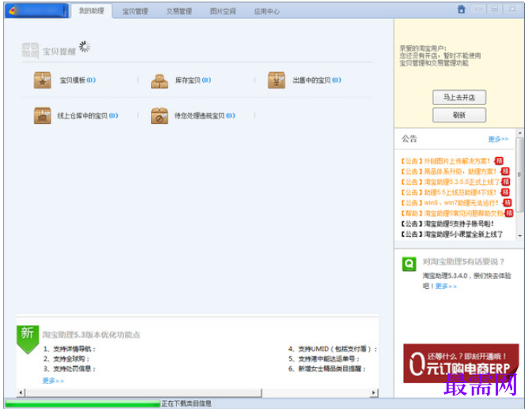
Task: Open the 宝贝模板 box icon
Action: coord(43,81)
